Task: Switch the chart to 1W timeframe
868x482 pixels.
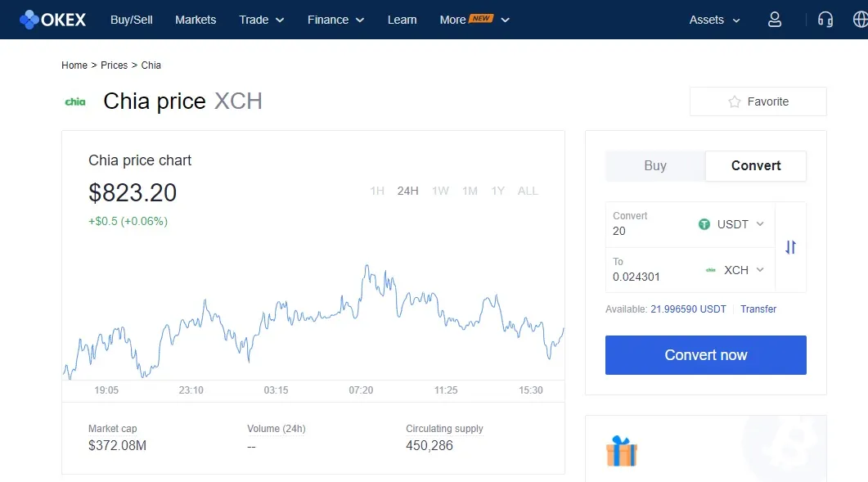Action: [x=439, y=191]
